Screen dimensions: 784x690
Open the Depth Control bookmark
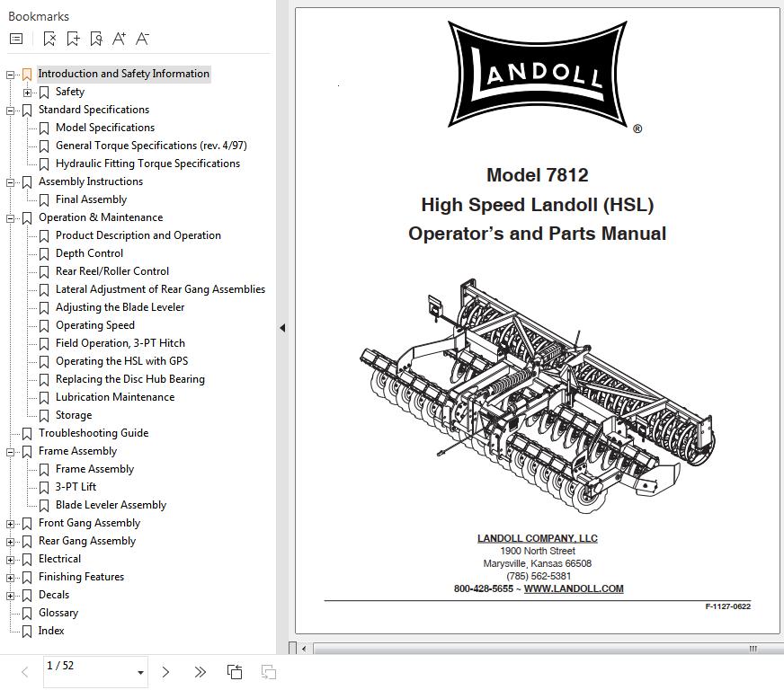(x=89, y=253)
